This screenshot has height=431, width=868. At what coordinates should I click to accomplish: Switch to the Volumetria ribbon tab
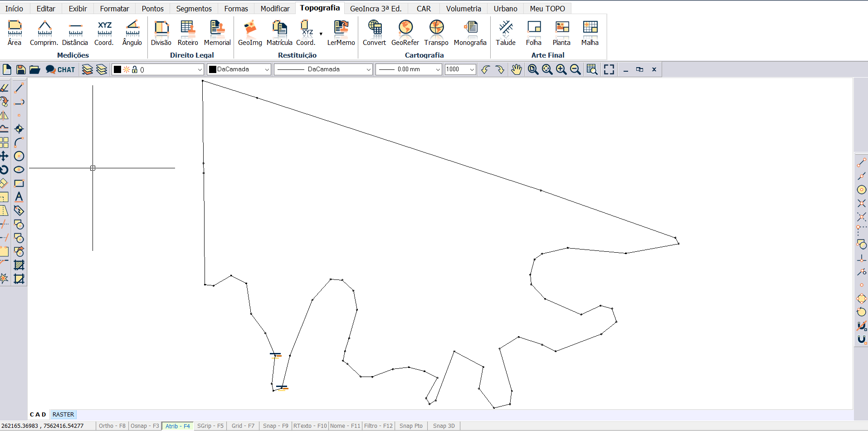[x=463, y=8]
